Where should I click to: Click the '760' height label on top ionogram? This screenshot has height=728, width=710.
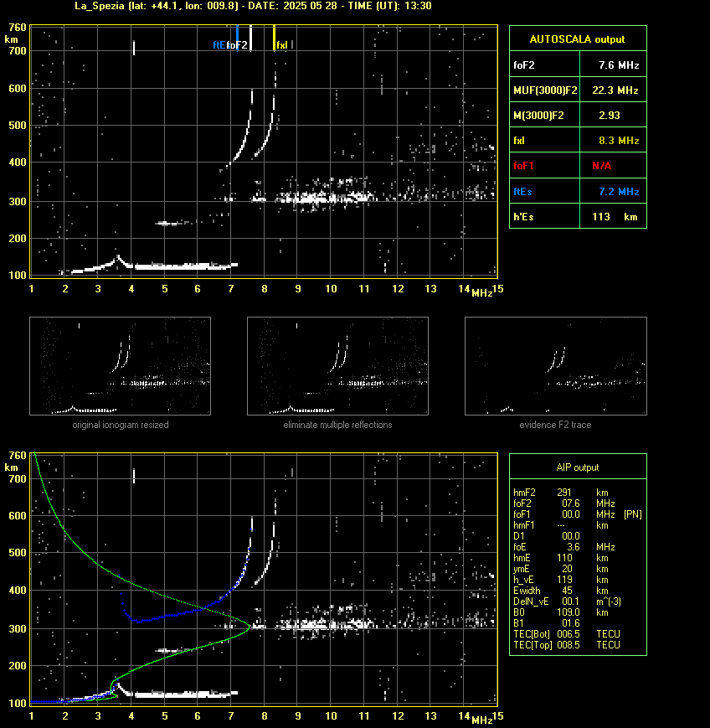tap(18, 28)
